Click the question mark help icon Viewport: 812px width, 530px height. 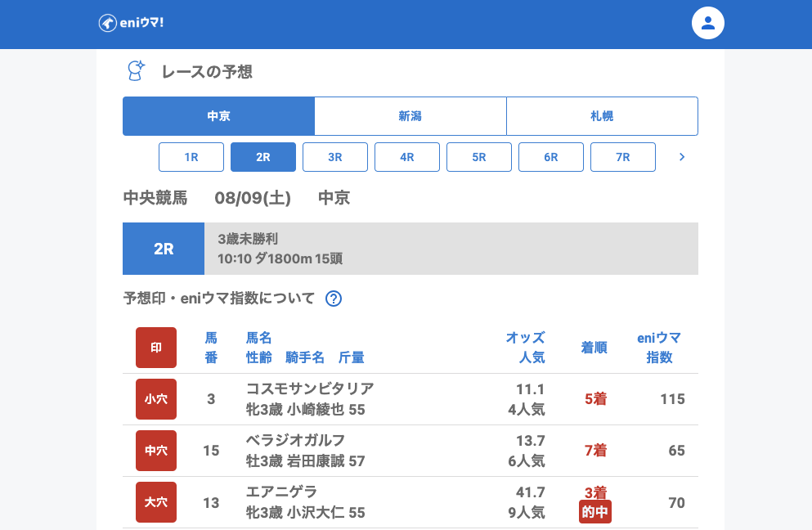[x=333, y=299]
